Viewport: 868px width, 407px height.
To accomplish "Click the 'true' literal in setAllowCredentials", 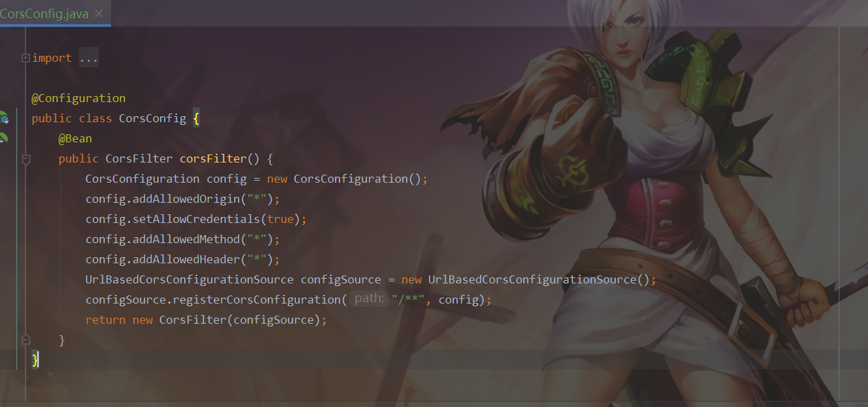I will coord(280,219).
